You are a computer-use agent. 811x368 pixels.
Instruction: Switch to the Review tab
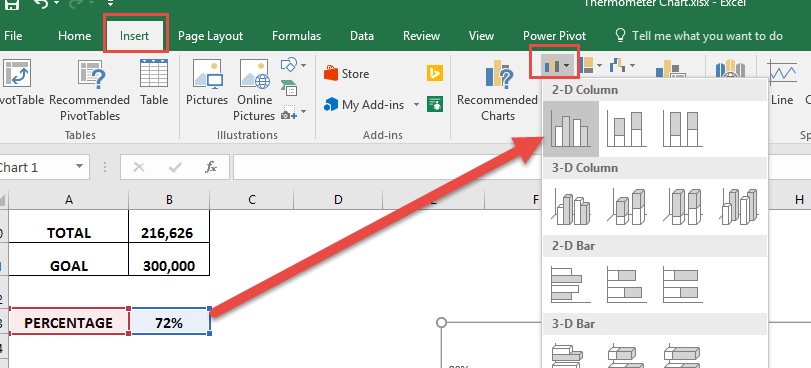(x=421, y=36)
